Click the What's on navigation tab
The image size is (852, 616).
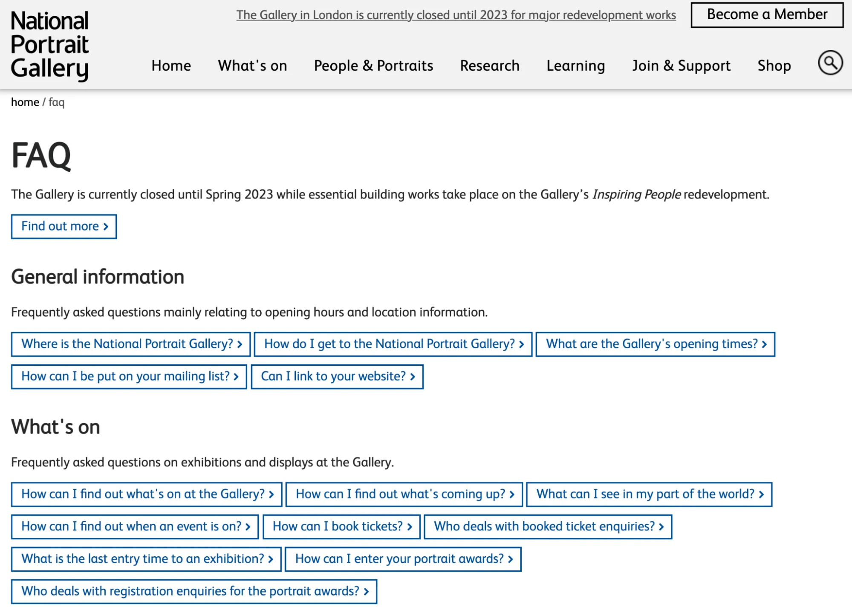point(253,64)
